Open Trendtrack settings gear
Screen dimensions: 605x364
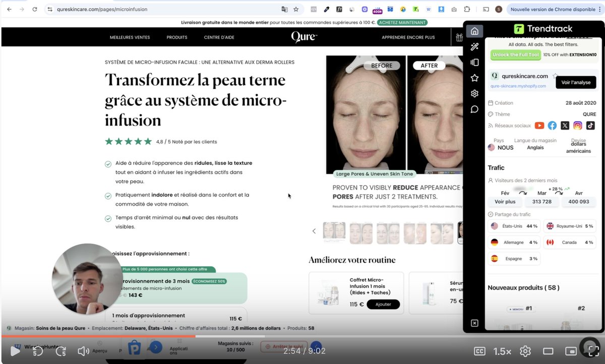pos(474,93)
